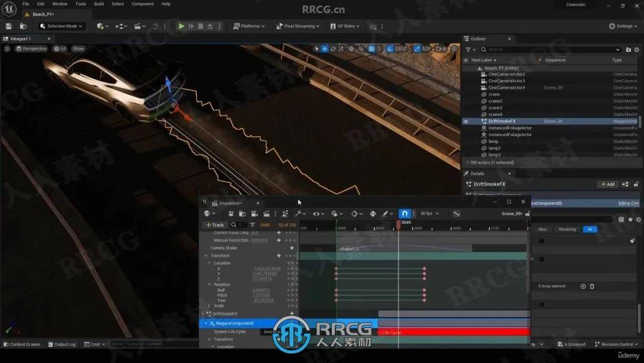The height and width of the screenshot is (363, 644).
Task: Open Sequencer world globe dropdown
Action: click(209, 213)
